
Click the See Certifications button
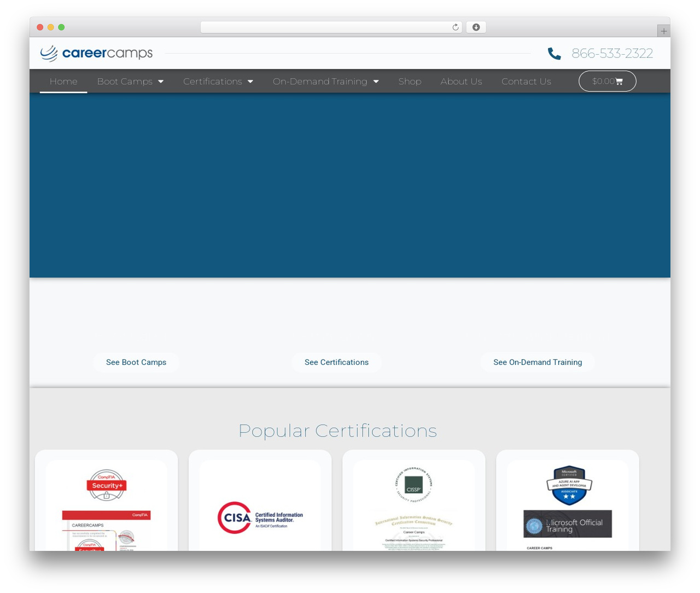336,362
